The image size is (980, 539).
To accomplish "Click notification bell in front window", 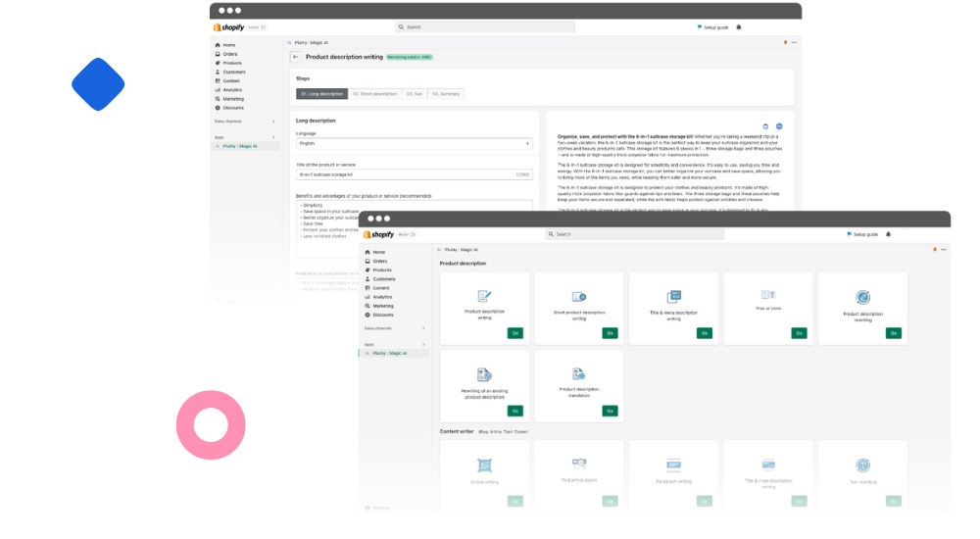I will 888,234.
